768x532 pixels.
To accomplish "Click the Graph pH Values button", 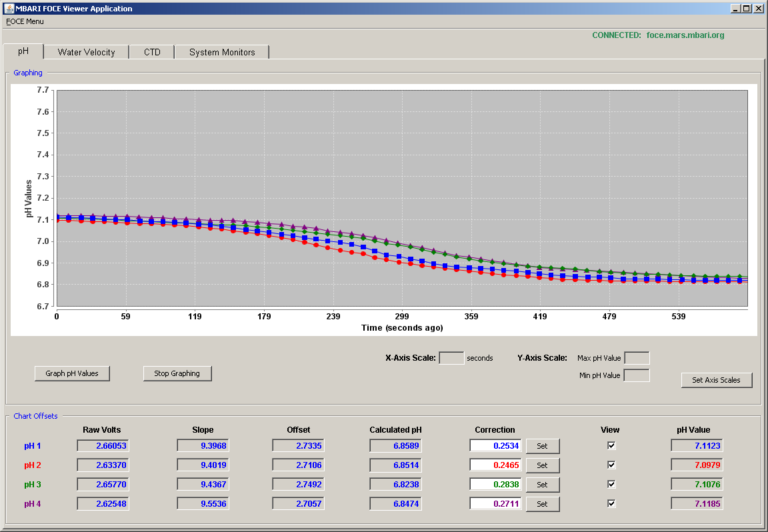I will 72,373.
